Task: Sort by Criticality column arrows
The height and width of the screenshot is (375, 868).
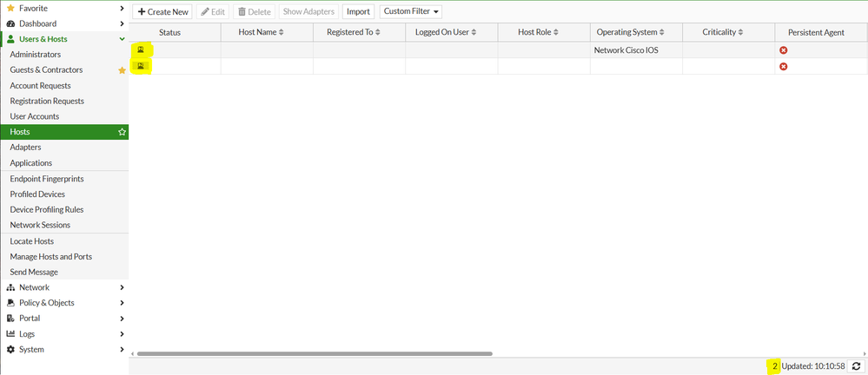Action: coord(740,33)
